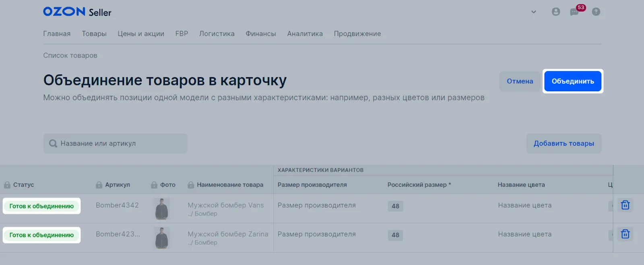Follow the Список товаров breadcrumb link

[x=70, y=55]
